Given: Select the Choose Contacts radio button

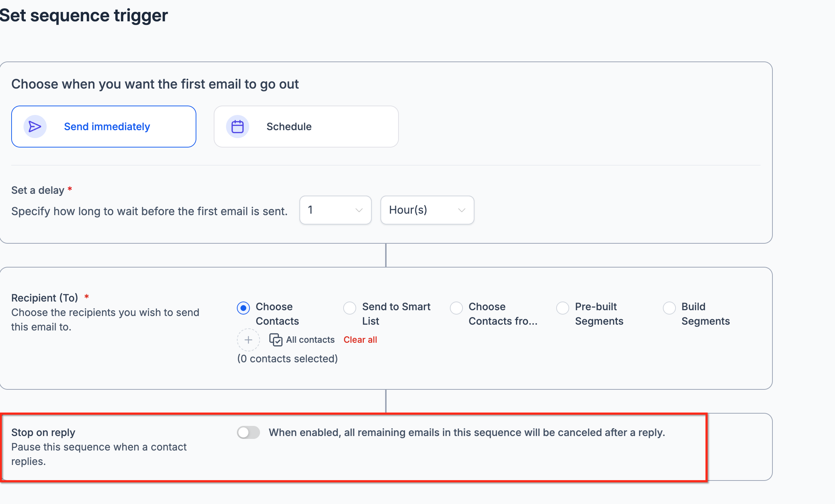Looking at the screenshot, I should [x=243, y=308].
